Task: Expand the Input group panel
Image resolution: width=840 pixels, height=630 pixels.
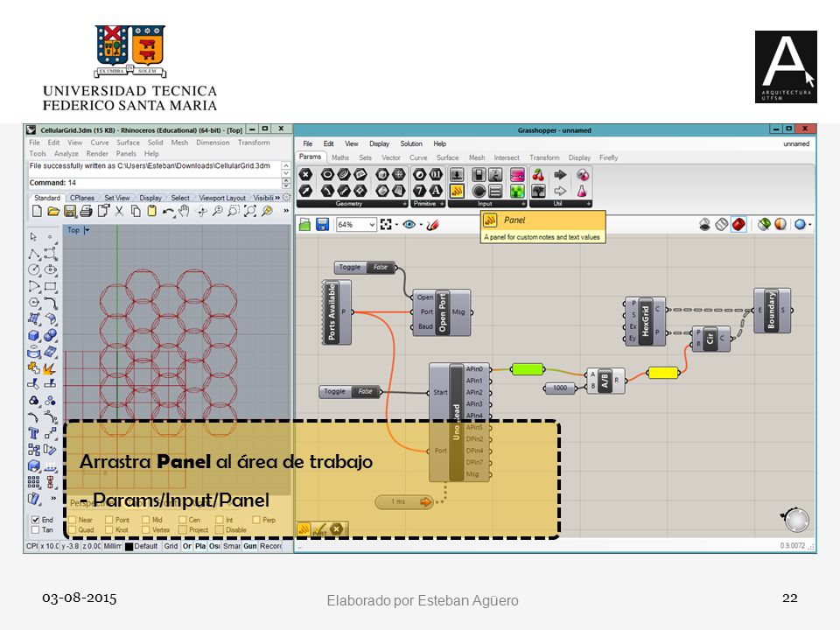Action: click(x=523, y=204)
